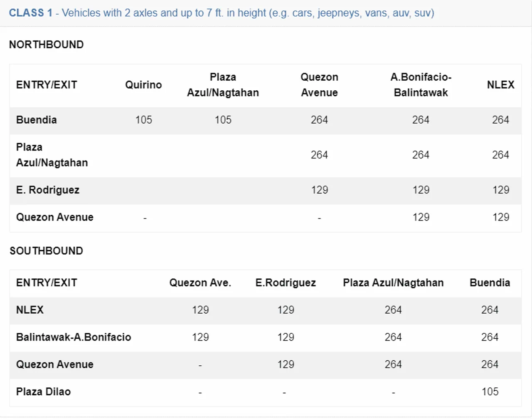Select the SOUTHBOUND section label
Viewport: 532px width, 419px height.
point(47,251)
